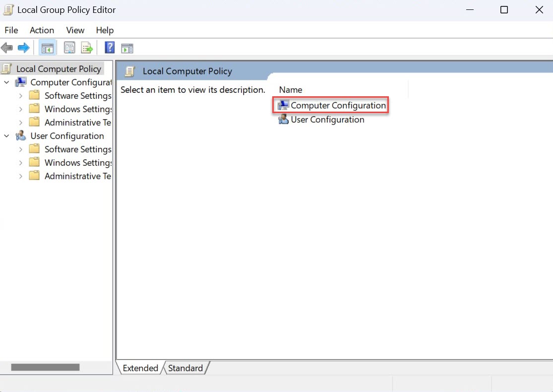Screen dimensions: 553x392
Task: Expand Windows Settings under Computer Configuration
Action: click(20, 109)
